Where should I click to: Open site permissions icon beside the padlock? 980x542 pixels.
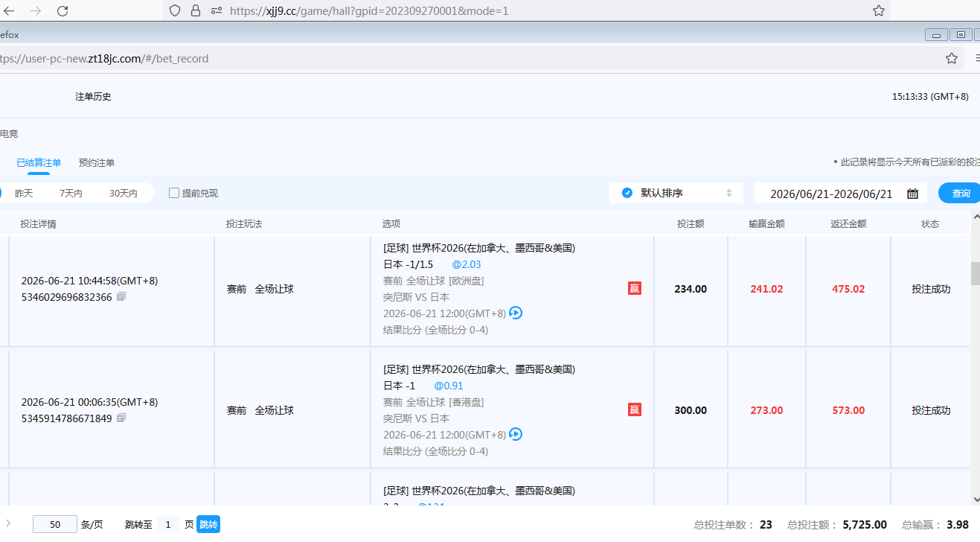pyautogui.click(x=217, y=10)
